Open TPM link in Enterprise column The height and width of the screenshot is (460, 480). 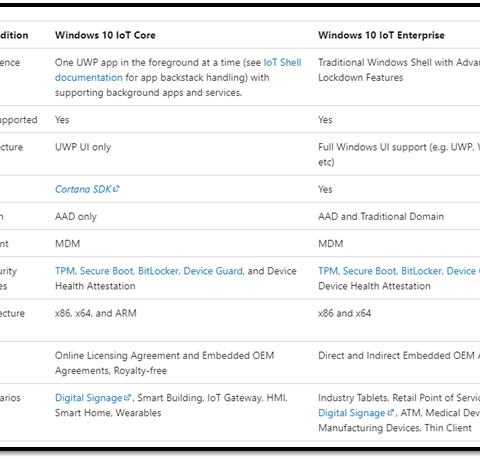pos(328,271)
